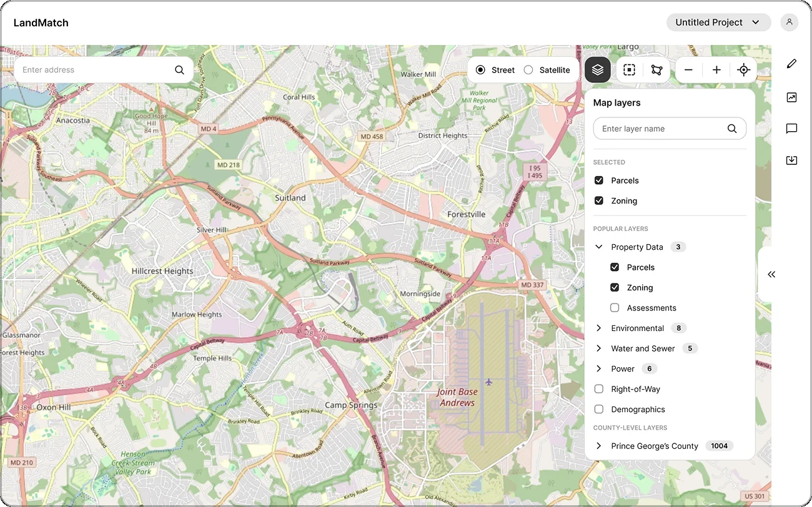Image resolution: width=812 pixels, height=507 pixels.
Task: Activate the rectangle selection tool
Action: [629, 70]
